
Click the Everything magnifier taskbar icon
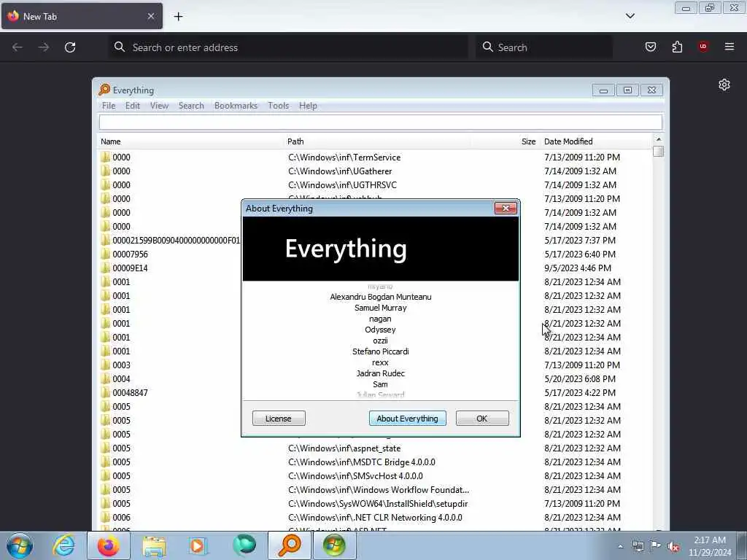(289, 545)
